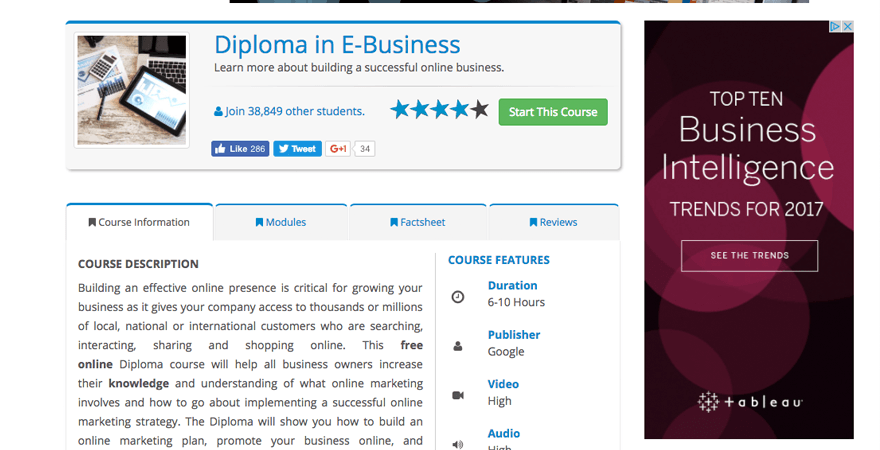
Task: Click the Diploma in E-Business title link
Action: point(337,45)
